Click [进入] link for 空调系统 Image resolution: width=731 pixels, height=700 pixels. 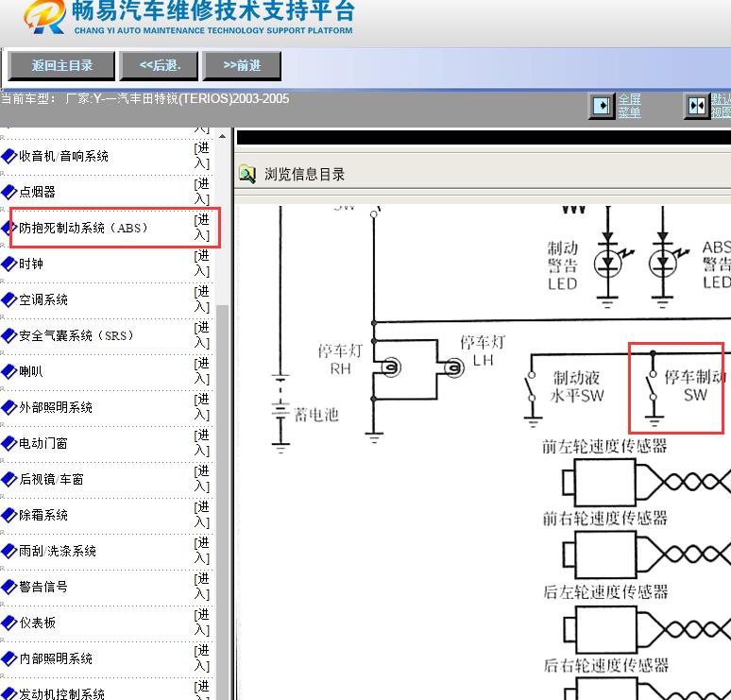pos(202,299)
